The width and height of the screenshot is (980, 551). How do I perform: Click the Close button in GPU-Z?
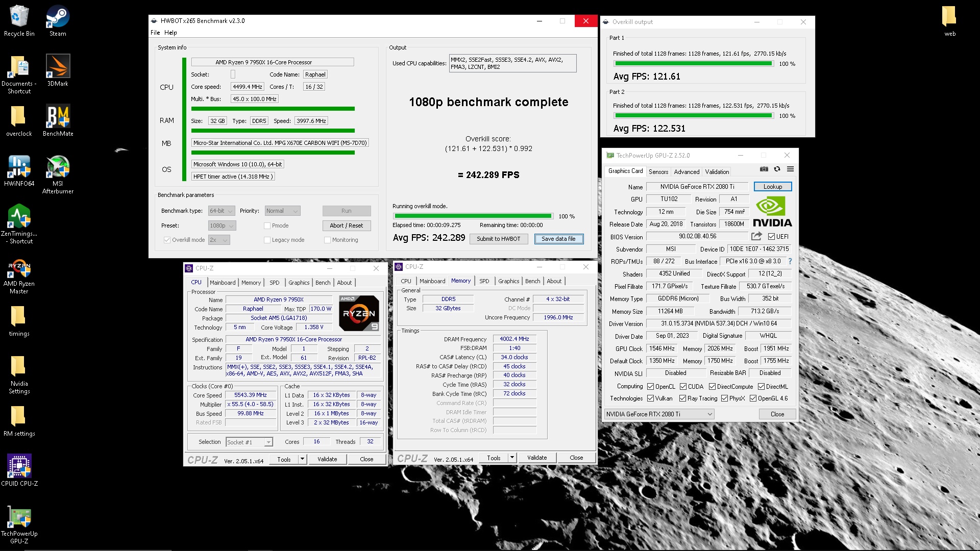[777, 414]
